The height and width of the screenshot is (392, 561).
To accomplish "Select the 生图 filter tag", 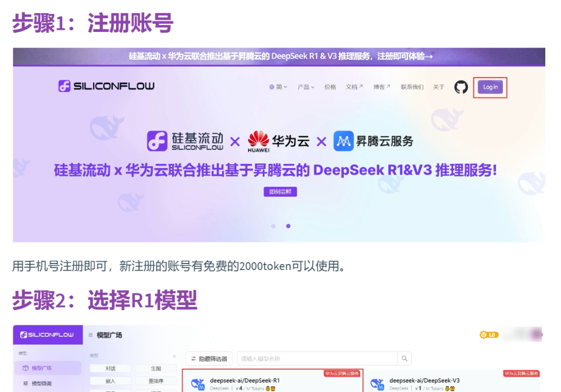I will point(155,368).
